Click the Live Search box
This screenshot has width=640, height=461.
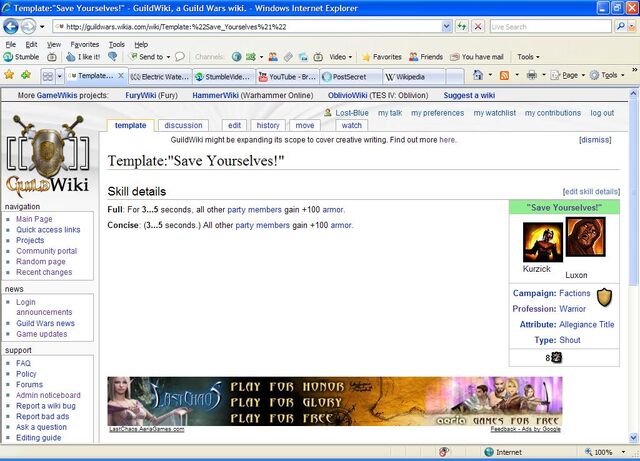(x=550, y=27)
